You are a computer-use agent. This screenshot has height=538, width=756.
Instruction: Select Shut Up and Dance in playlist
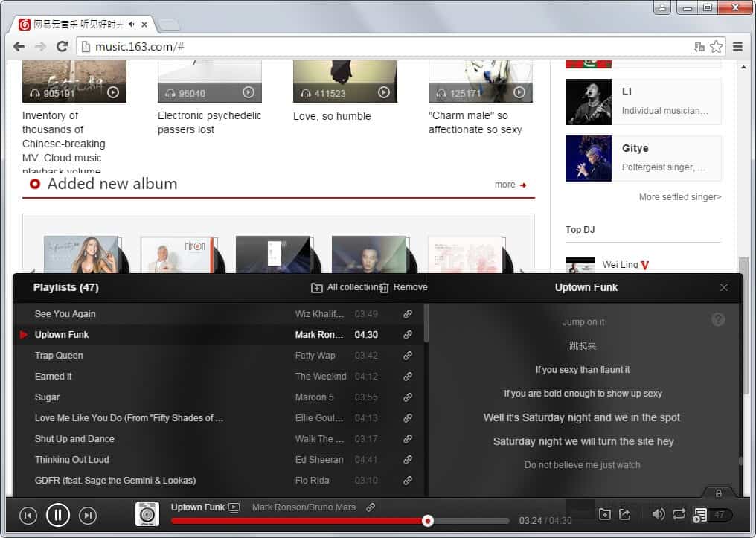74,439
